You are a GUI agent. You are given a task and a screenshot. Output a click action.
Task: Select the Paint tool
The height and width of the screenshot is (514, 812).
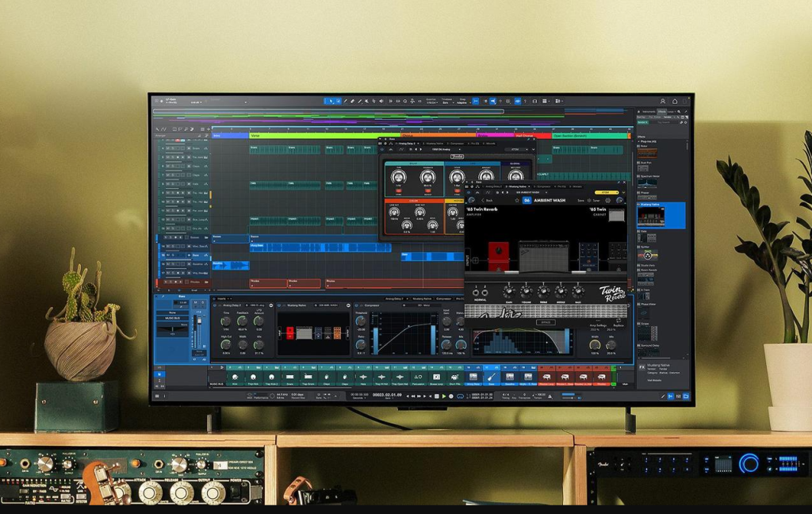pos(360,102)
